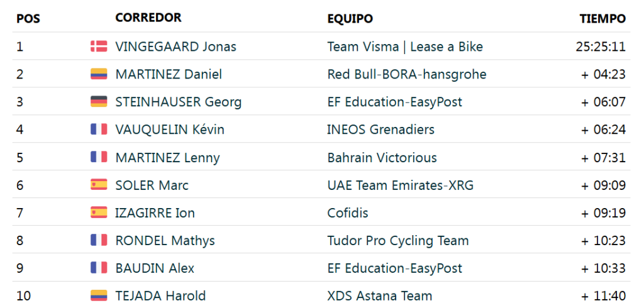Open rider STEINHAUSER Georg profile

pos(178,102)
